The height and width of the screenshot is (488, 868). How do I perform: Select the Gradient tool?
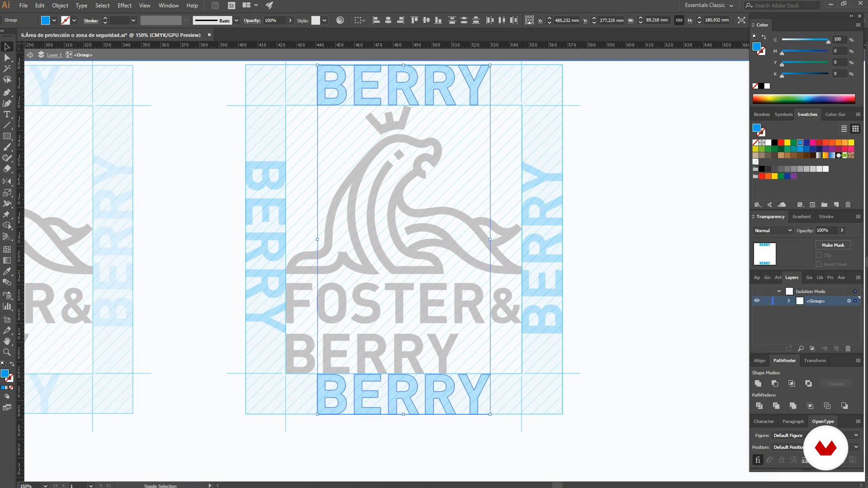[7, 261]
